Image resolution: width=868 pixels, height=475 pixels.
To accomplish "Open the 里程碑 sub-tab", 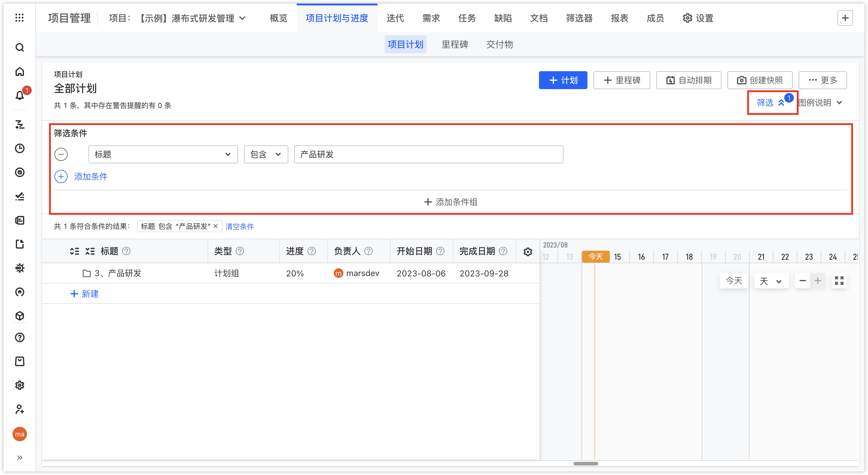I will click(455, 44).
